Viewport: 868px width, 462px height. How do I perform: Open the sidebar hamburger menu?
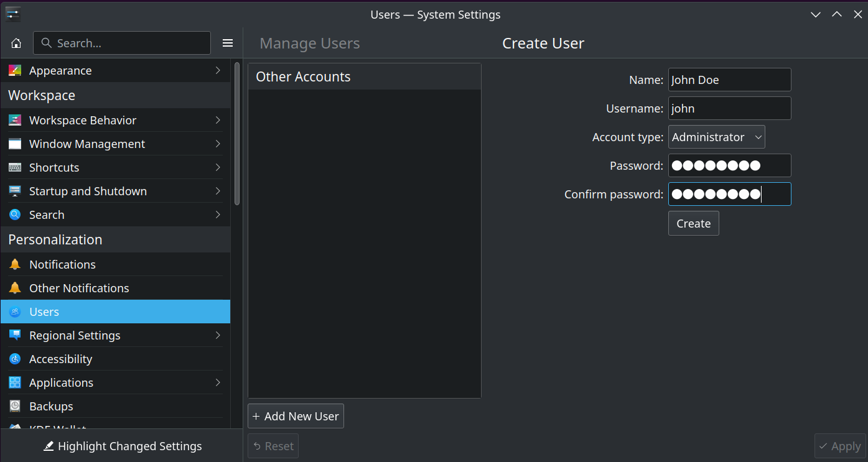click(227, 42)
